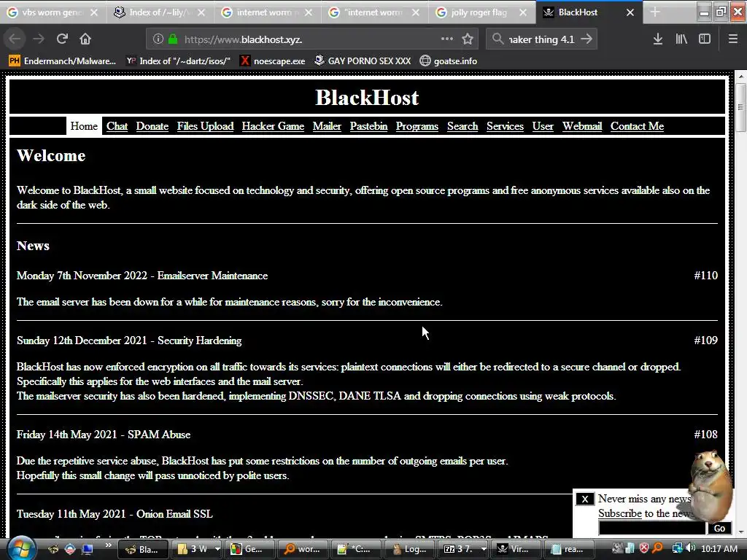Open the Pastebin link
747x560 pixels.
368,126
